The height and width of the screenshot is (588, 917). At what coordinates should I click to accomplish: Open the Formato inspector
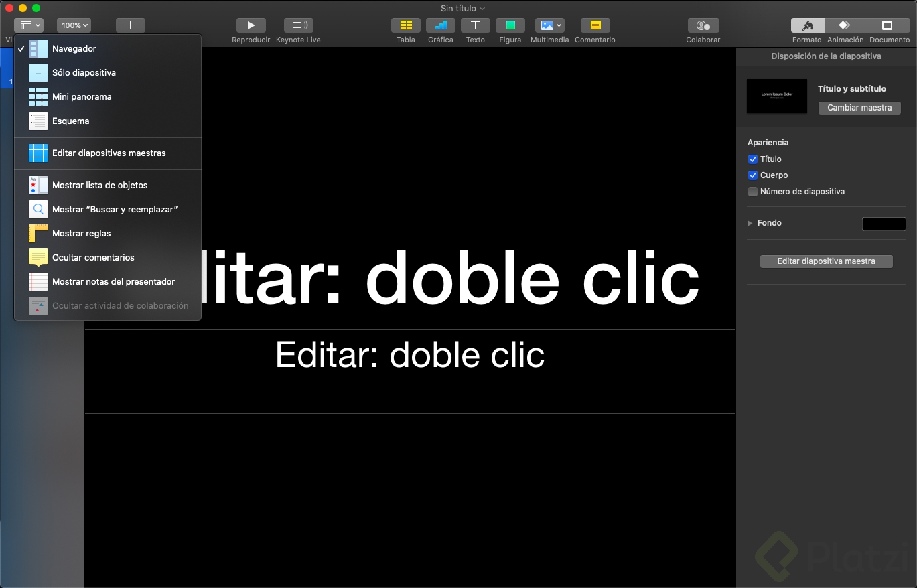click(x=807, y=25)
